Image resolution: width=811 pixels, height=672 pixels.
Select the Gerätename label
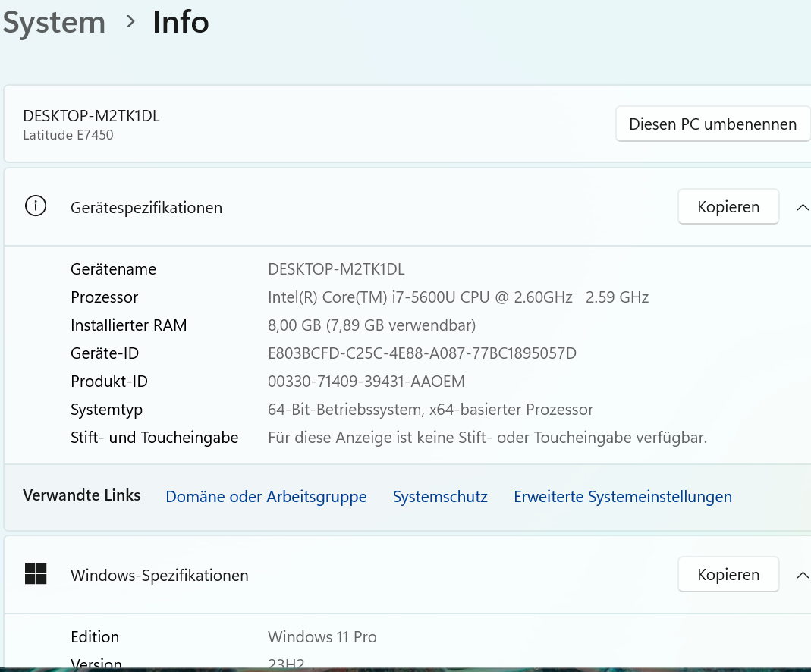pos(113,269)
